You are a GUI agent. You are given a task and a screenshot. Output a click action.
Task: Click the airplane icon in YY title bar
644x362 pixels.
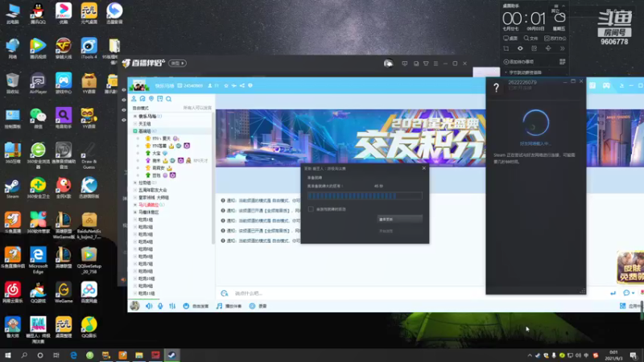[233, 86]
